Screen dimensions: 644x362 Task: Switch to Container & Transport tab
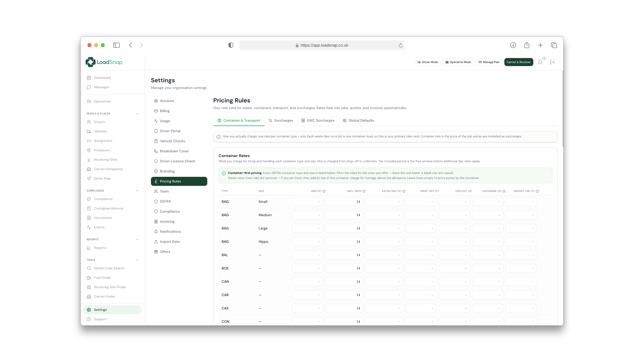239,120
